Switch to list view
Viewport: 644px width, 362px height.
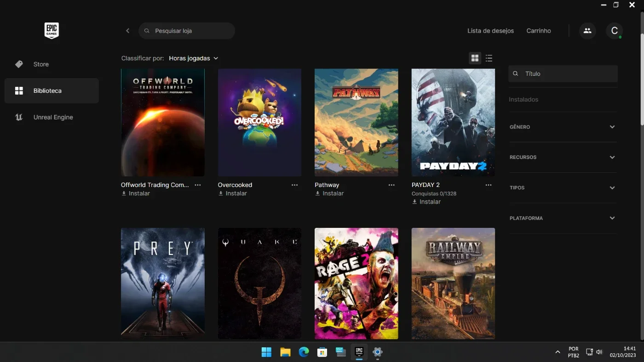click(489, 58)
